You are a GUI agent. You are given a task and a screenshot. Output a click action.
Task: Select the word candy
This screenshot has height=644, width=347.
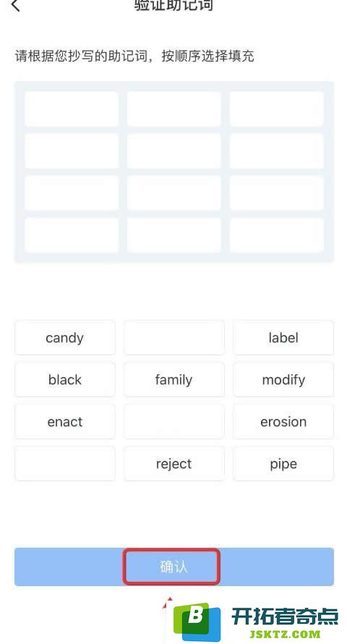pos(65,338)
